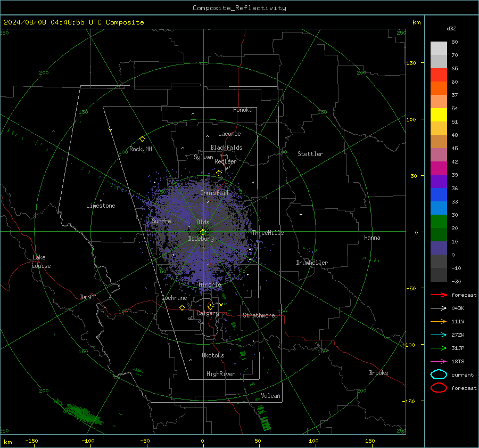
Task: Click the Innisfail label
Action: (214, 193)
